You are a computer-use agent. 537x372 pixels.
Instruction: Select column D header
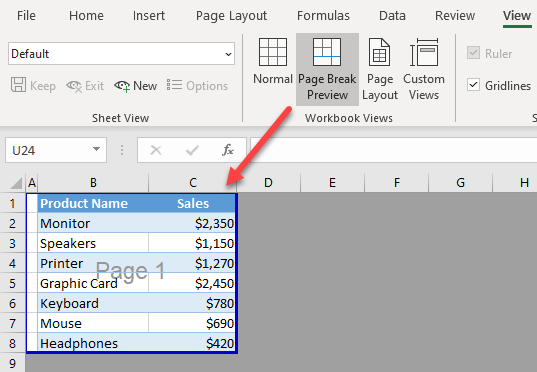[x=268, y=183]
